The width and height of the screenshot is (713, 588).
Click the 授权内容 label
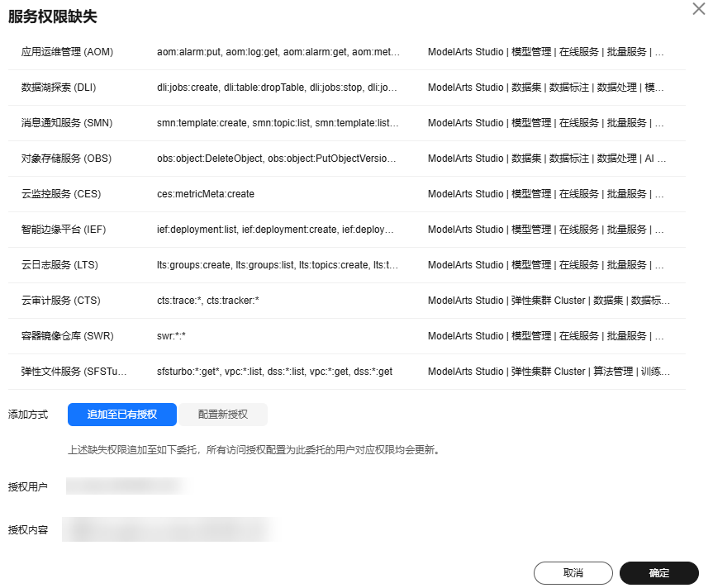[28, 529]
